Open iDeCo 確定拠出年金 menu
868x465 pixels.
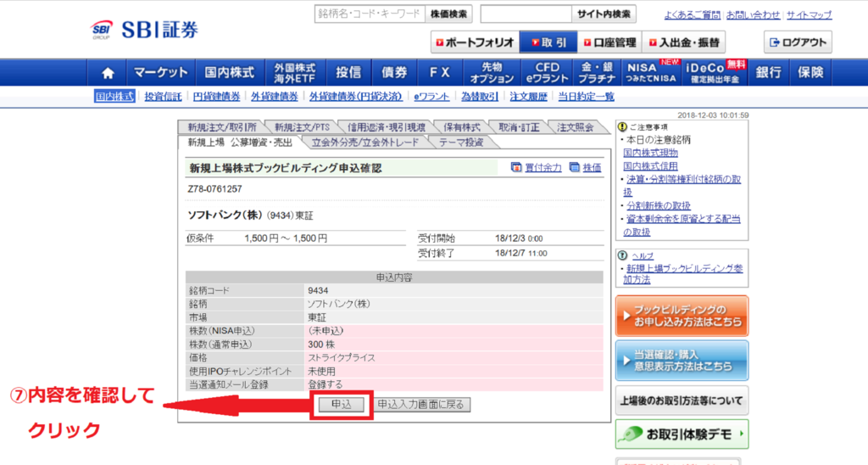715,73
